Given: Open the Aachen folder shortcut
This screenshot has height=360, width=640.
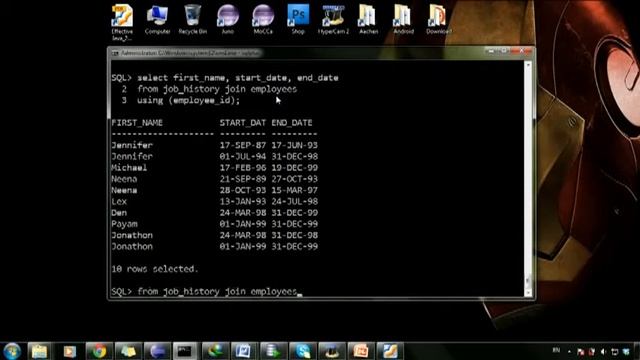Looking at the screenshot, I should click(x=368, y=19).
